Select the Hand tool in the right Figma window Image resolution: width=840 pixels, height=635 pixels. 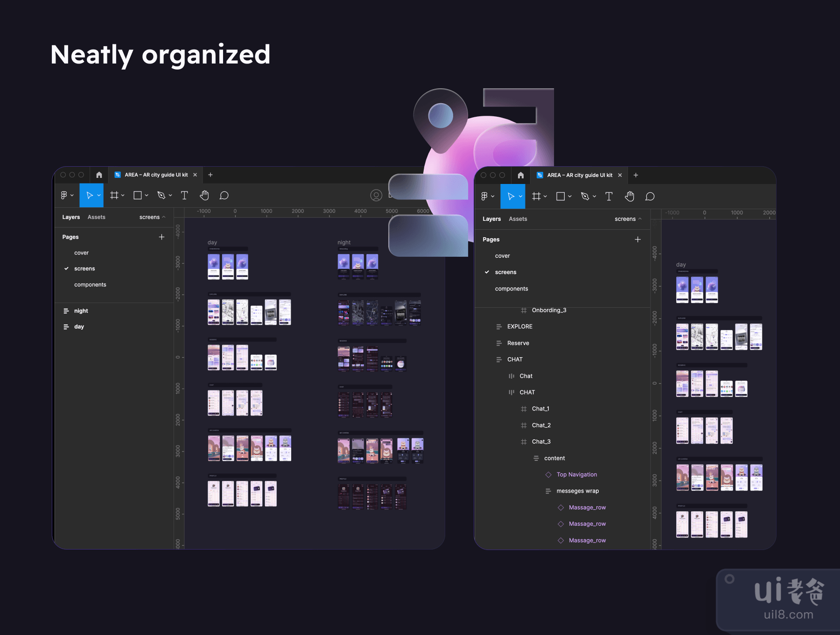[630, 197]
